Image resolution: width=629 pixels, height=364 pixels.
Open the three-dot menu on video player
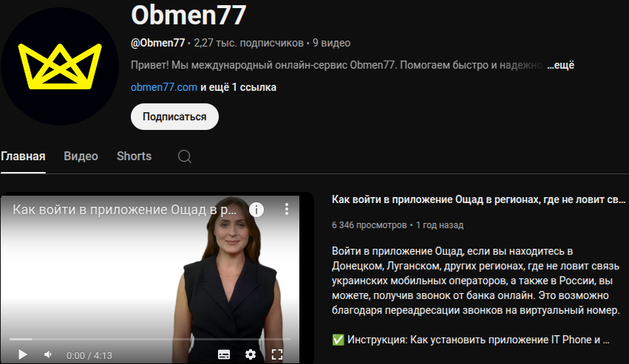pyautogui.click(x=287, y=209)
